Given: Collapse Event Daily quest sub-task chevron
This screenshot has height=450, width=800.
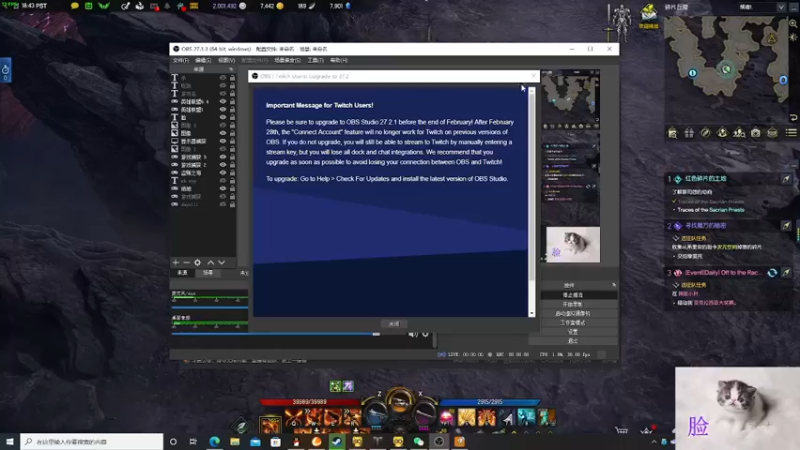Looking at the screenshot, I should point(677,285).
